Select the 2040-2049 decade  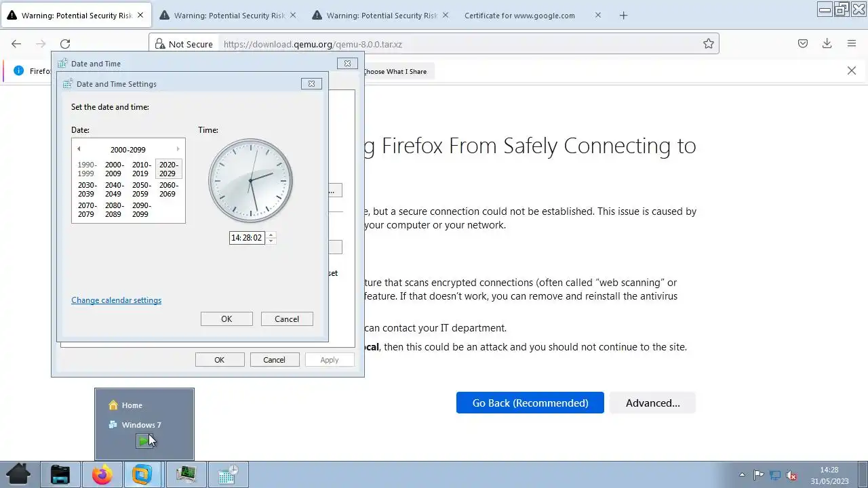tap(114, 189)
